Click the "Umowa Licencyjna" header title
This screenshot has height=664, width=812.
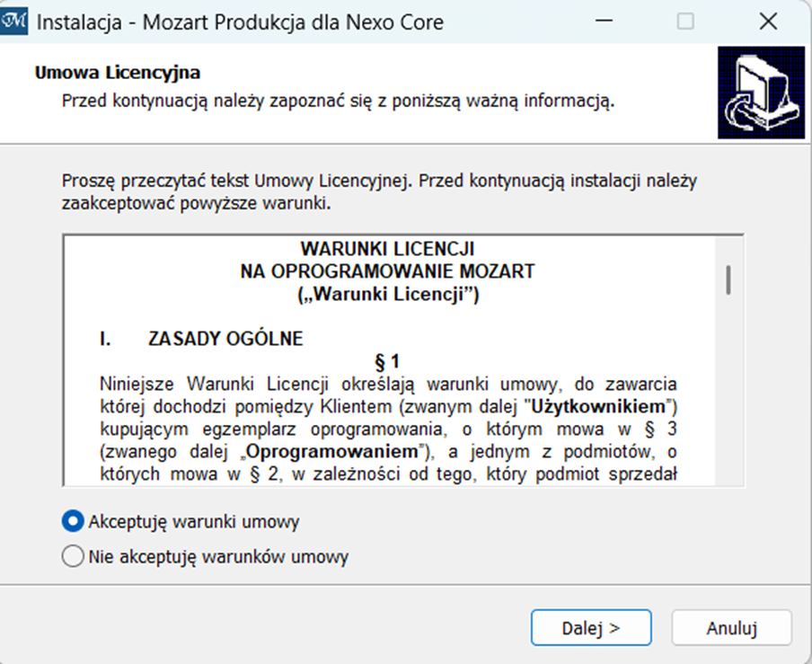tap(117, 73)
